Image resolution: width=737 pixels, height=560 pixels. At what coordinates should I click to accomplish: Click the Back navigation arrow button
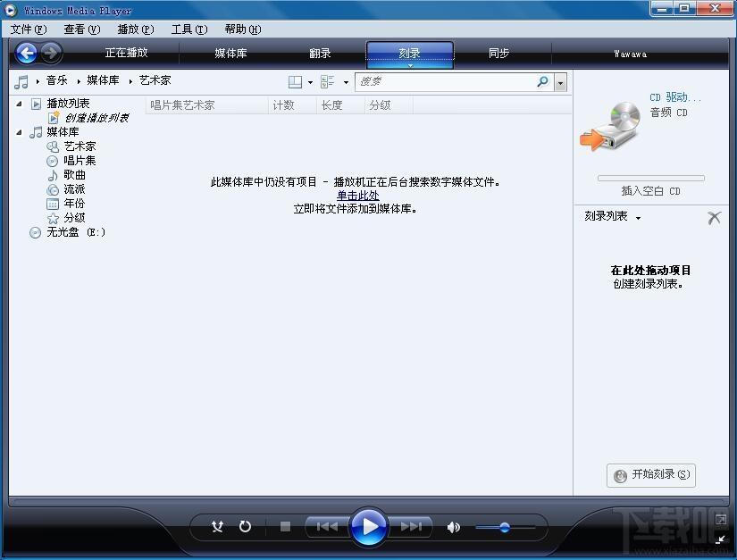pyautogui.click(x=26, y=53)
